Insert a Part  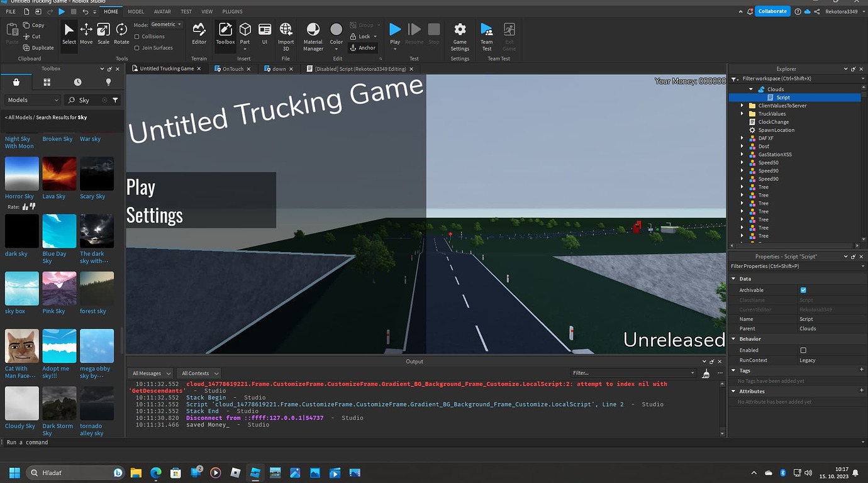(245, 34)
